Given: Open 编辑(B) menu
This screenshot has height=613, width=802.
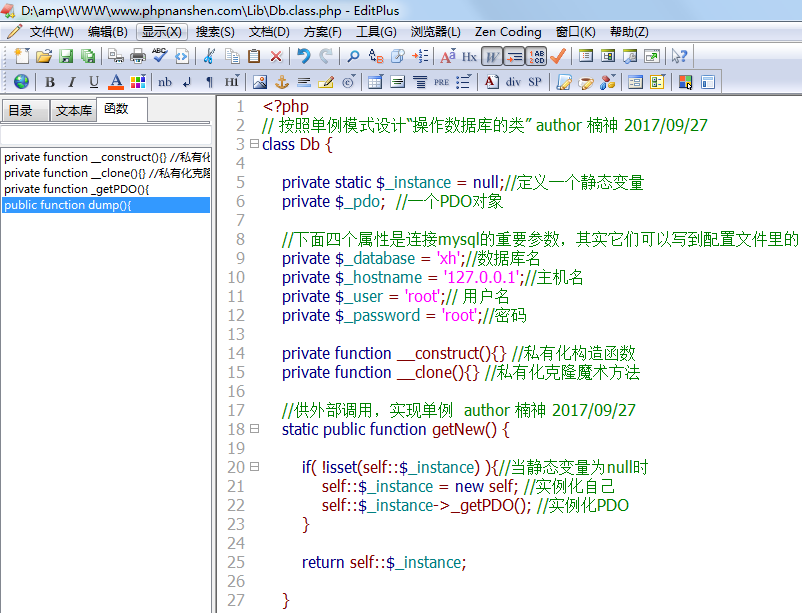Looking at the screenshot, I should click(x=107, y=32).
